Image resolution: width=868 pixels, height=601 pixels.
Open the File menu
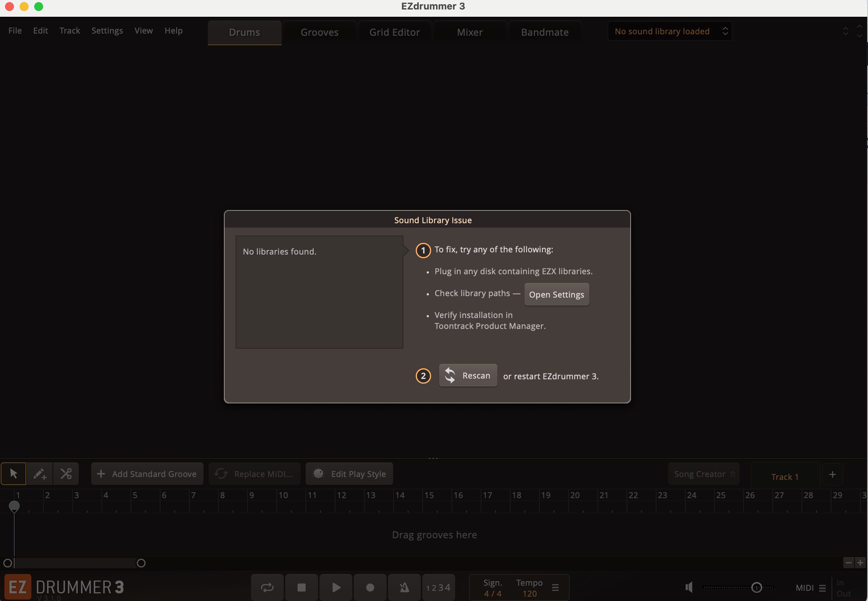15,31
